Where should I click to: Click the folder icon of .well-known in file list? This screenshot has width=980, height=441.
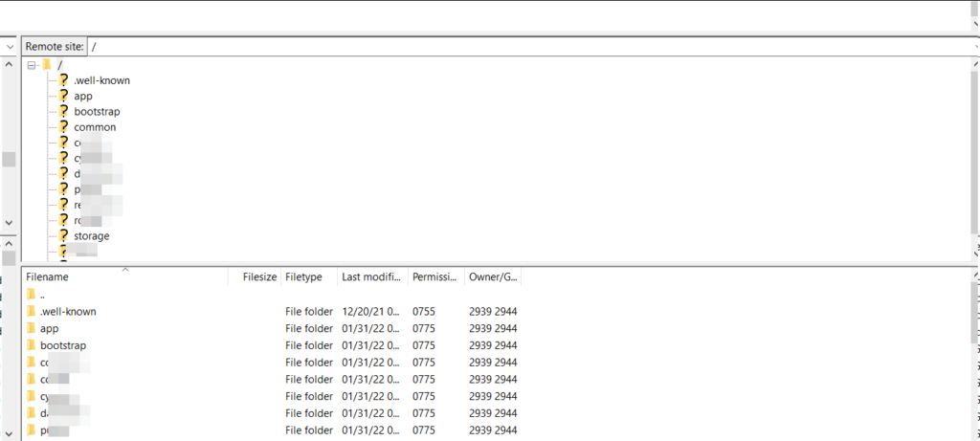pyautogui.click(x=31, y=312)
